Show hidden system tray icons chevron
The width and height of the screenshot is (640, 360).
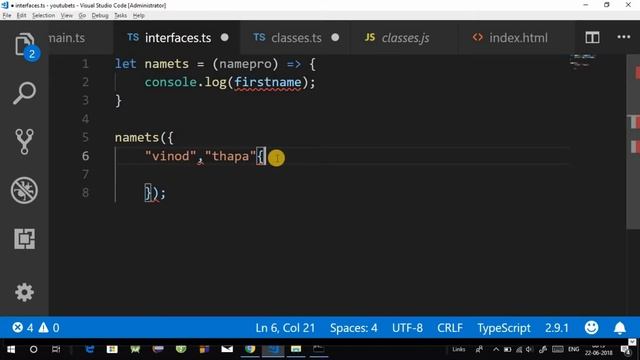coord(496,349)
